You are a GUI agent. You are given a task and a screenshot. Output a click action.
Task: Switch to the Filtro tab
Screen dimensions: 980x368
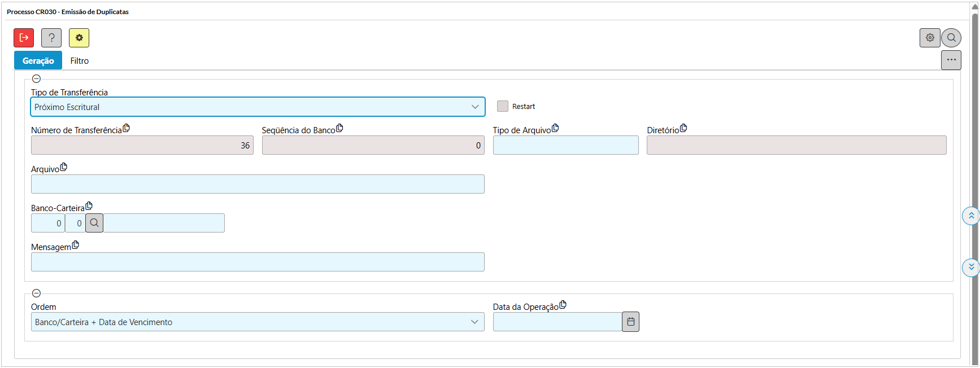[80, 60]
